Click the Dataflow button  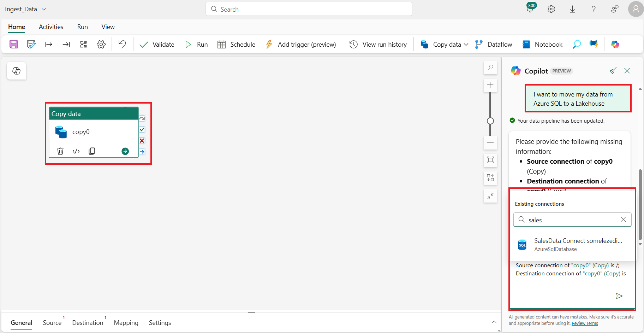point(494,45)
